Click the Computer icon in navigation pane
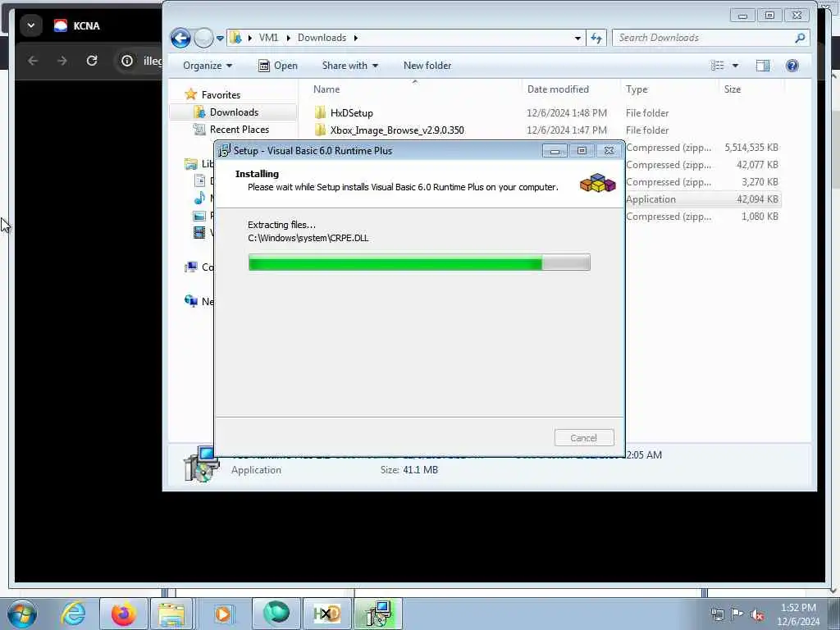840x630 pixels. tap(190, 267)
